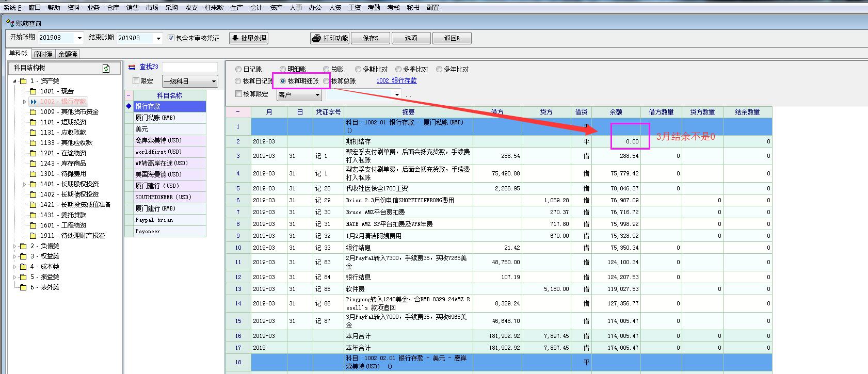Enable the 核算限定 checkbox
The image size is (868, 374).
[x=238, y=94]
